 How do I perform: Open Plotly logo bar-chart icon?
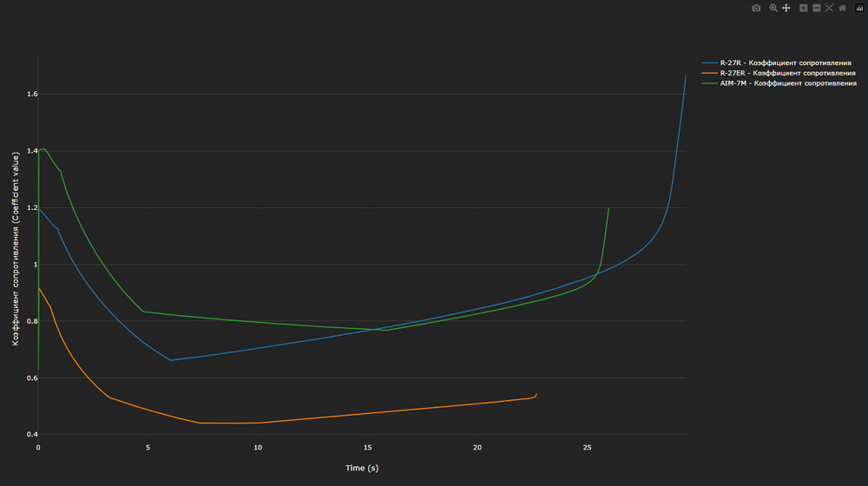[x=859, y=8]
